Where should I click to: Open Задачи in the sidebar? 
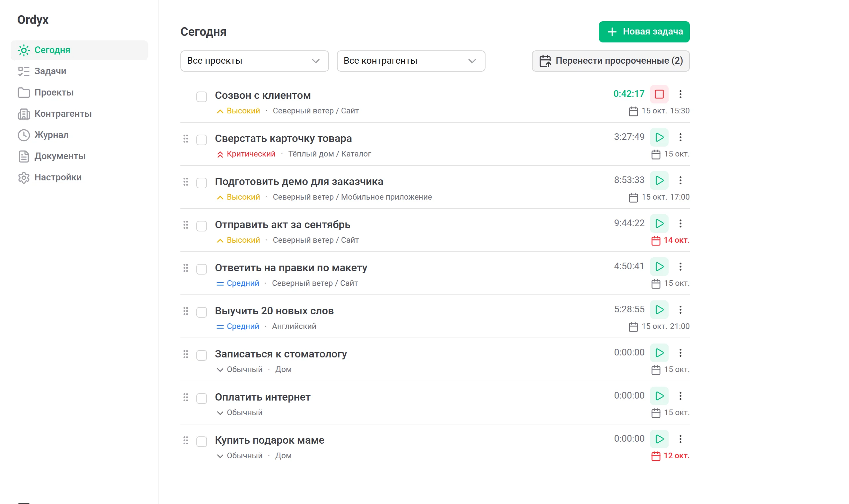pos(79,71)
